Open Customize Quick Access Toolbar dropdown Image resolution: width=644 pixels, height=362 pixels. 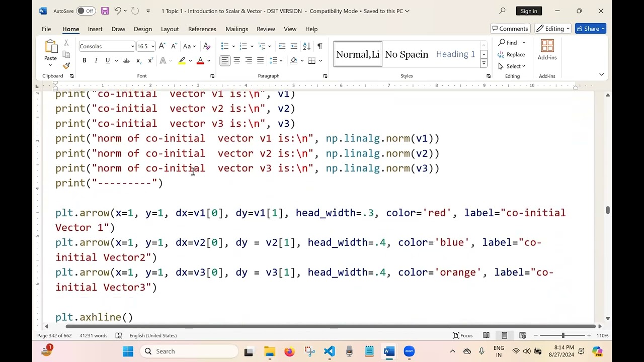pyautogui.click(x=148, y=11)
